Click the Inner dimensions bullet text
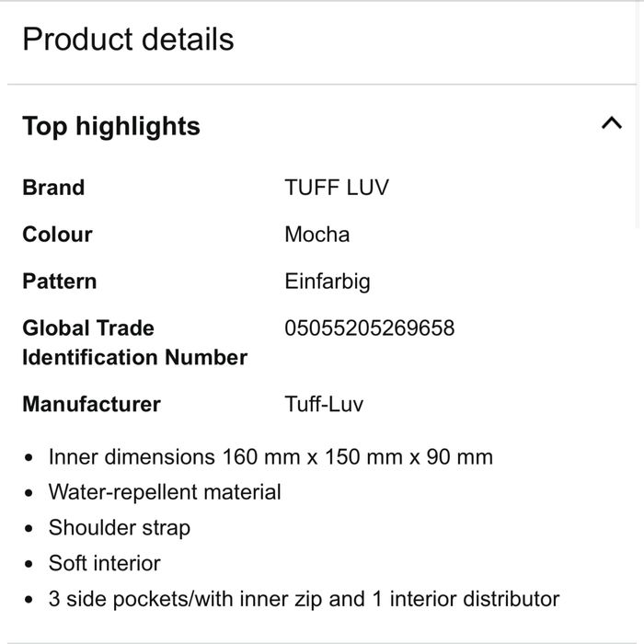 pos(270,457)
